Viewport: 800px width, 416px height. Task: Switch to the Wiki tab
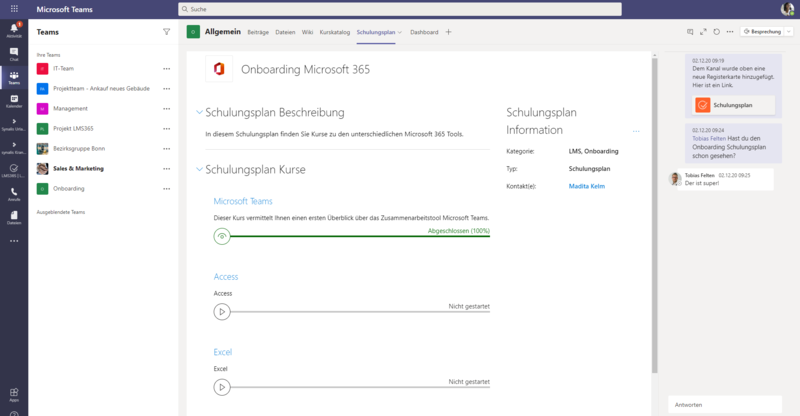307,32
